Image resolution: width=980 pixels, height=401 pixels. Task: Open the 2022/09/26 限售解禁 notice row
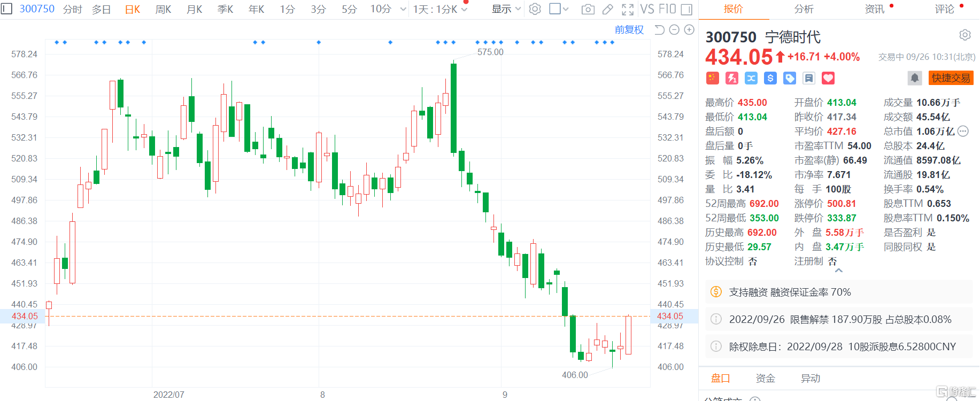(x=839, y=319)
